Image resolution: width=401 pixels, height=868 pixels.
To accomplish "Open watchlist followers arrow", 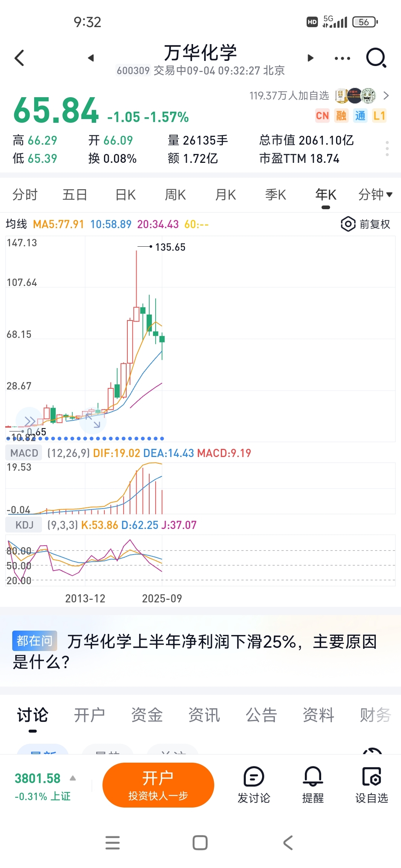I will click(x=386, y=96).
